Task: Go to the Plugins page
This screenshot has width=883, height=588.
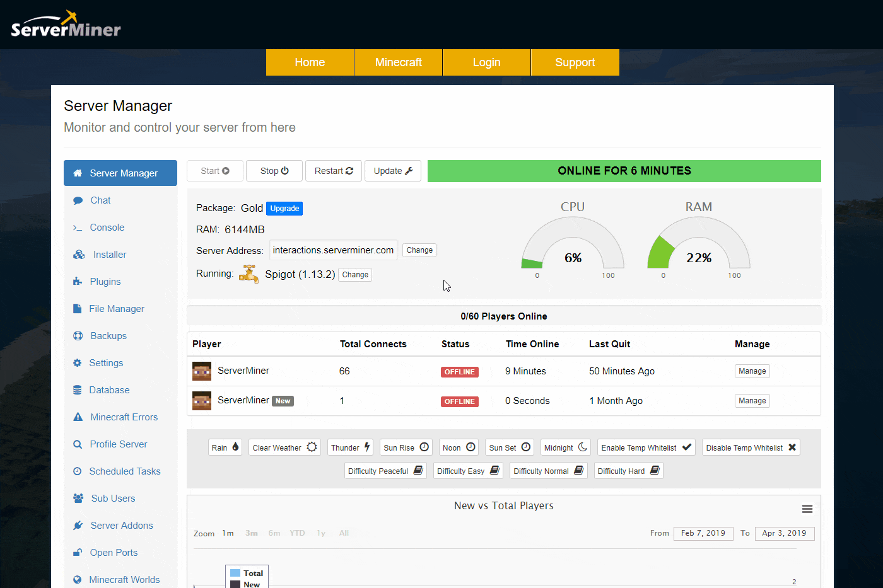Action: point(120,282)
